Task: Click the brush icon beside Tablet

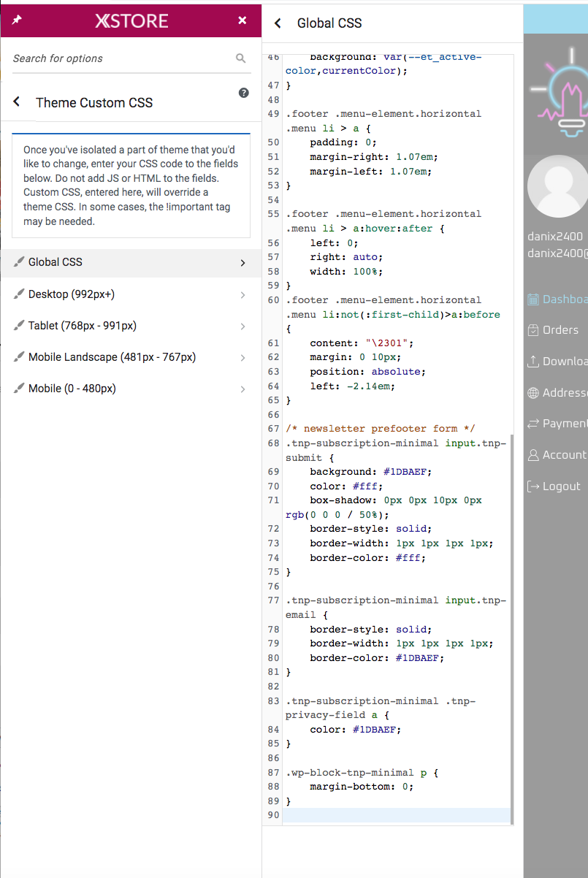Action: (x=19, y=326)
